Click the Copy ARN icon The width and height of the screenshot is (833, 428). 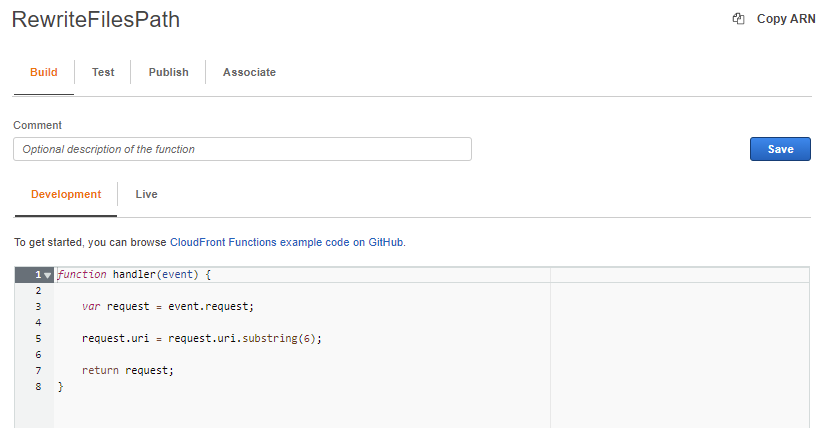click(x=739, y=19)
